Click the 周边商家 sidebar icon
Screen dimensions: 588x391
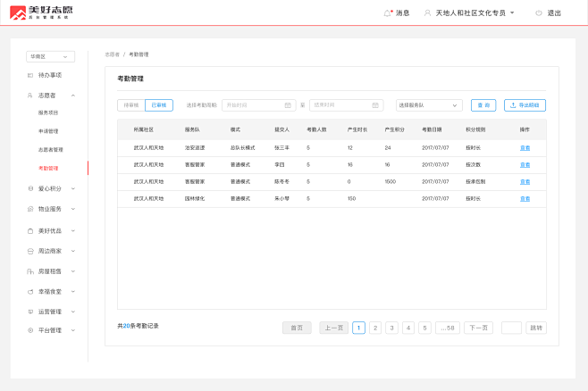[30, 251]
